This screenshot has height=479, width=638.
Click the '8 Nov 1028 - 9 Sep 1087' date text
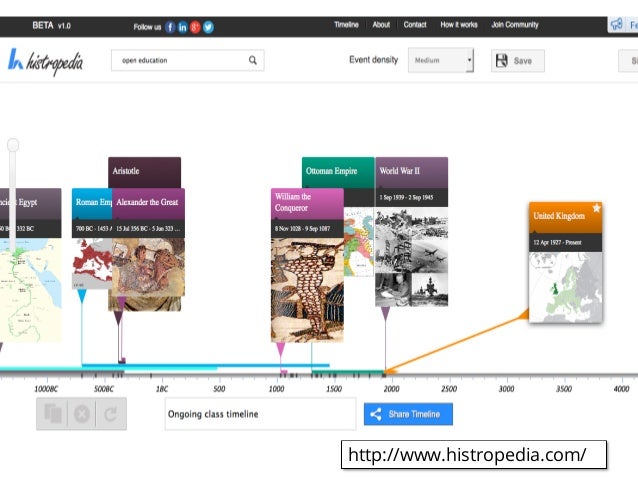[302, 229]
